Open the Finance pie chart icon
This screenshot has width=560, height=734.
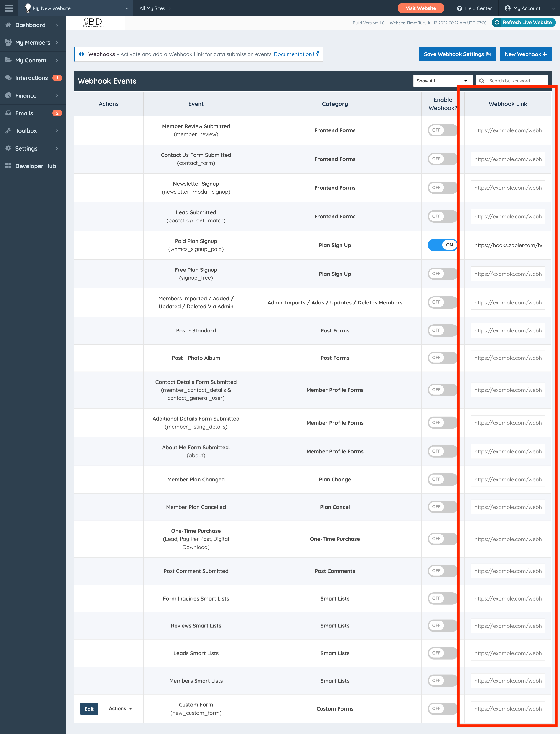tap(8, 95)
